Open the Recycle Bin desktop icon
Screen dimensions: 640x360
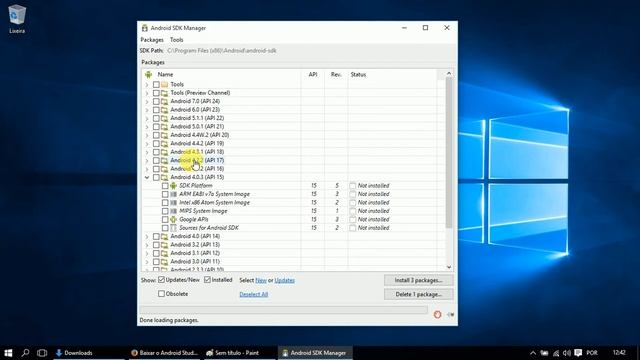coord(17,18)
